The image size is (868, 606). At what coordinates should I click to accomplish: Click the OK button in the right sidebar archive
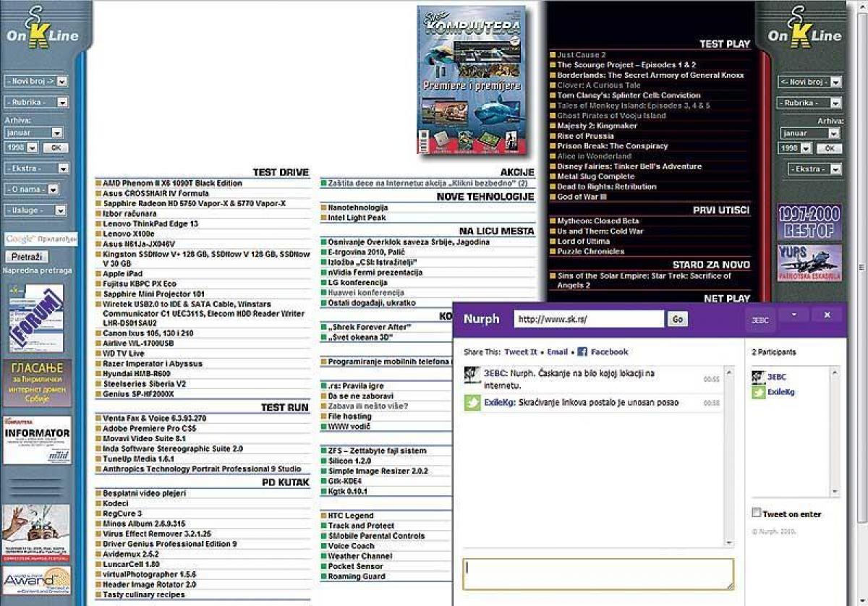pos(830,148)
